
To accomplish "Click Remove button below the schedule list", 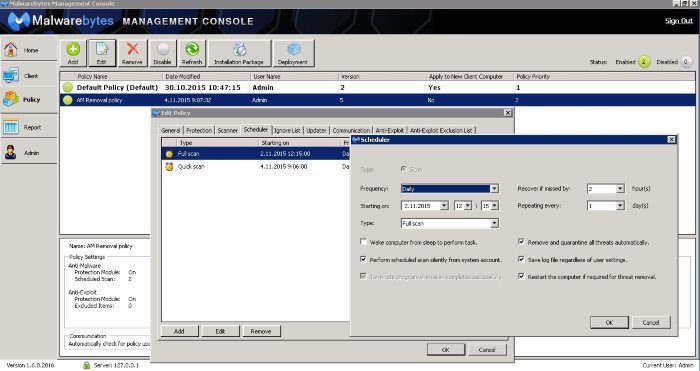I will 261,331.
